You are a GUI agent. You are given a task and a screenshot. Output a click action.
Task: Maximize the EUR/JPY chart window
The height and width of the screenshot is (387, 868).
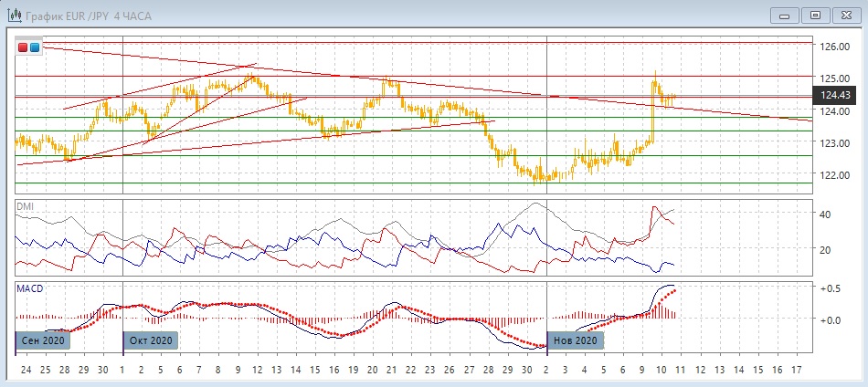tap(815, 15)
